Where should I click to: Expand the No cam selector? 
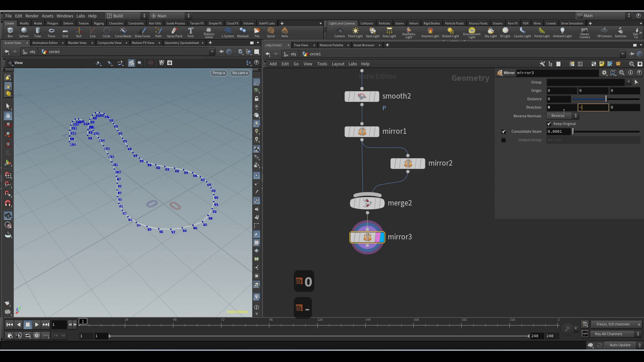[240, 73]
